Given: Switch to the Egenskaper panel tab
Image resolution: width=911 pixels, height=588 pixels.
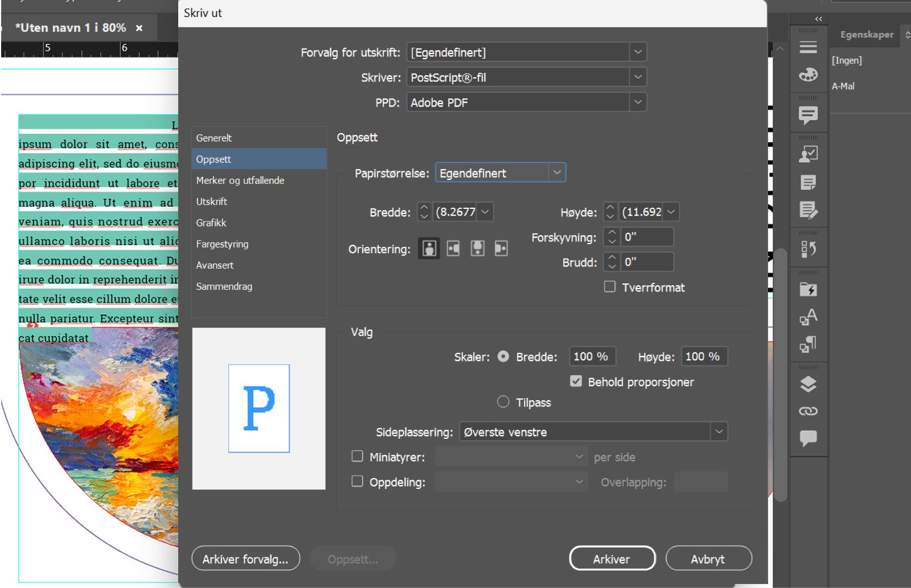Looking at the screenshot, I should [867, 35].
